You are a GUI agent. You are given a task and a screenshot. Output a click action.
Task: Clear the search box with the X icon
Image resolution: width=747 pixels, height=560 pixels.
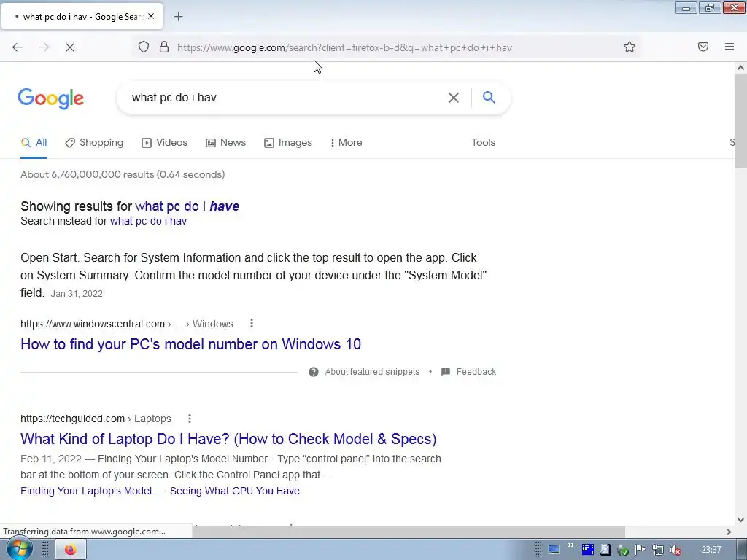(454, 98)
